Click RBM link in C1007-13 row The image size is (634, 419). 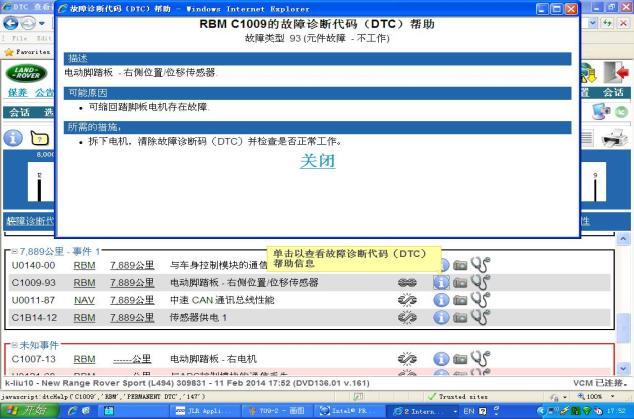[x=85, y=359]
